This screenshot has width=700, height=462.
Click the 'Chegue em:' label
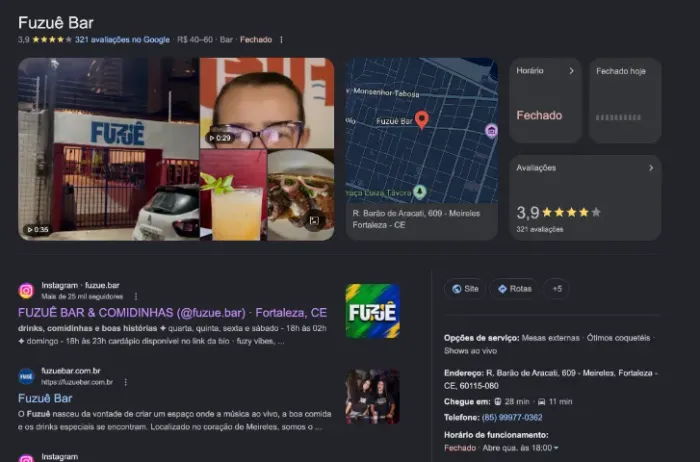[x=467, y=402]
